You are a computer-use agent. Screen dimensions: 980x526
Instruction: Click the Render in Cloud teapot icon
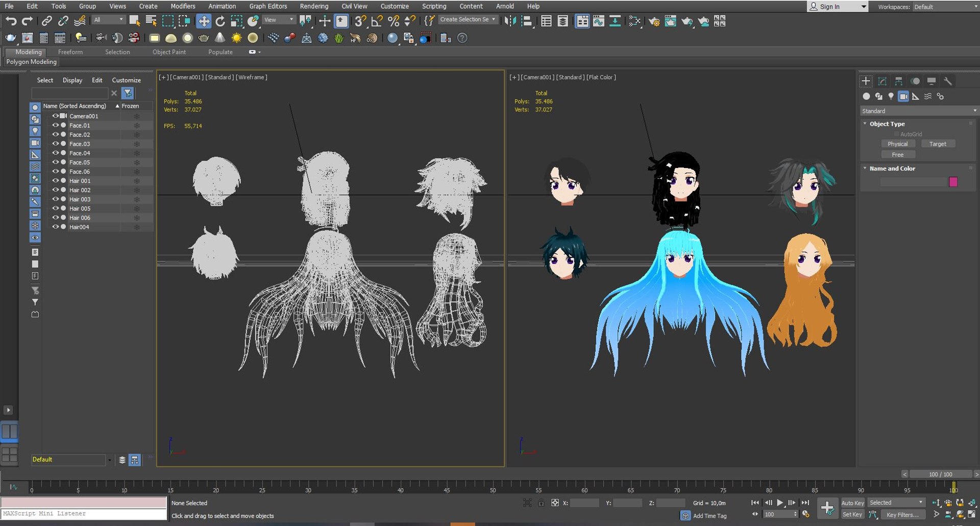[x=703, y=21]
